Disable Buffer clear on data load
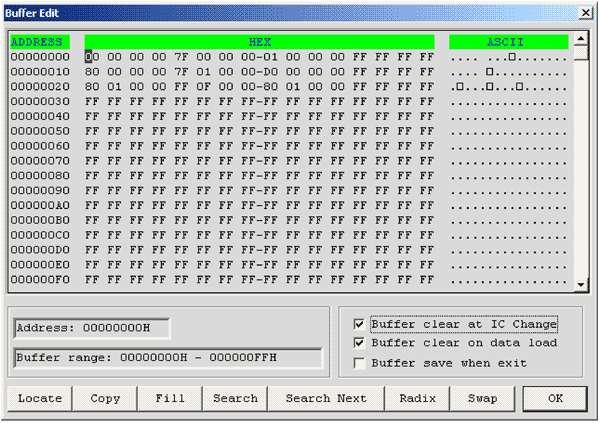 [360, 343]
